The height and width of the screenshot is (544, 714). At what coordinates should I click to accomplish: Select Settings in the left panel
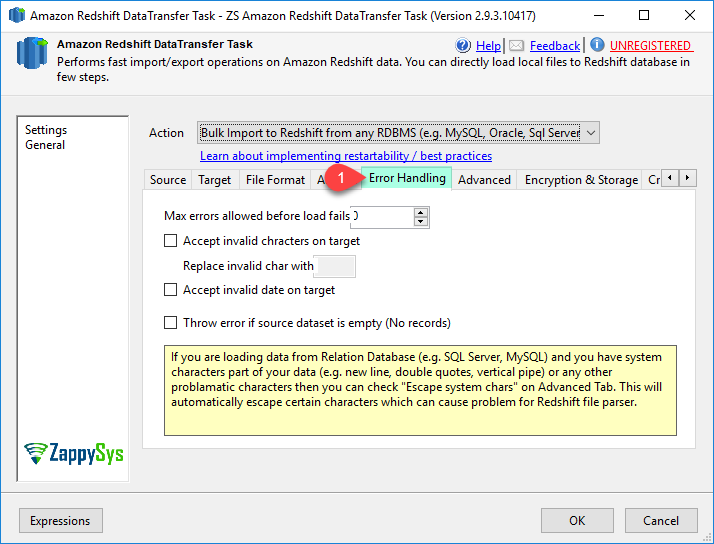(46, 130)
